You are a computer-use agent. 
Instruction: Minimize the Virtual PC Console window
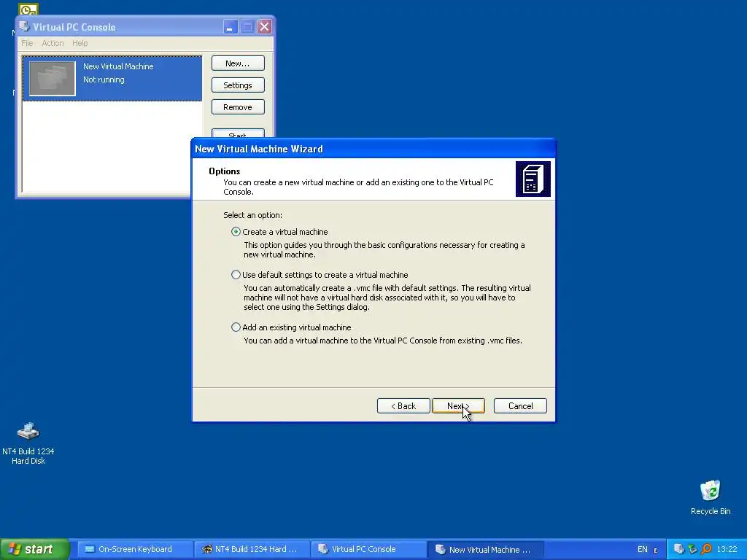coord(230,27)
